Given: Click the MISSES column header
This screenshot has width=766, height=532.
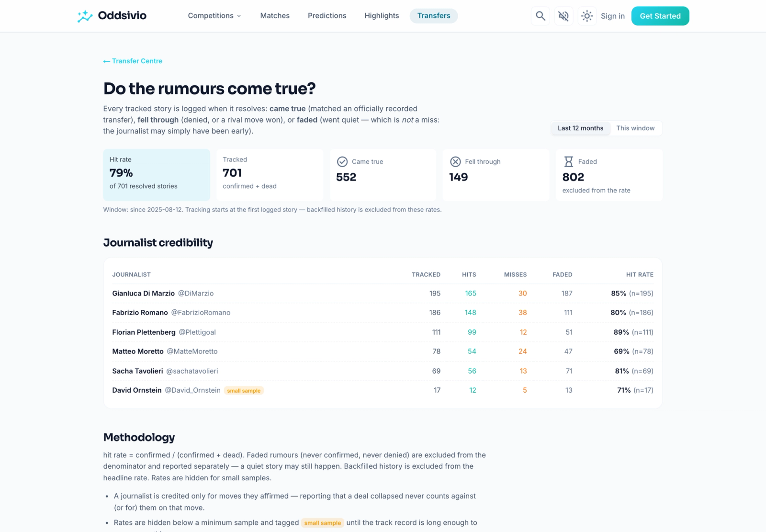Looking at the screenshot, I should tap(515, 275).
